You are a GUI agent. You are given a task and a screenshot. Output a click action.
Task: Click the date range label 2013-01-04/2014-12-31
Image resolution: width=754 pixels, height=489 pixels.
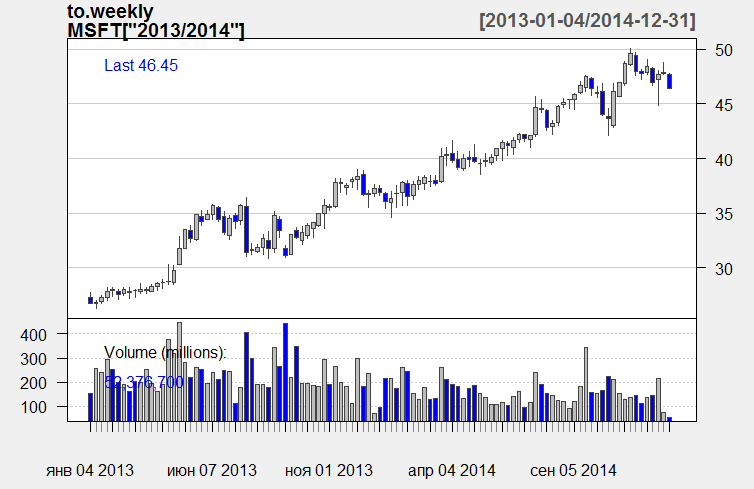pos(588,21)
